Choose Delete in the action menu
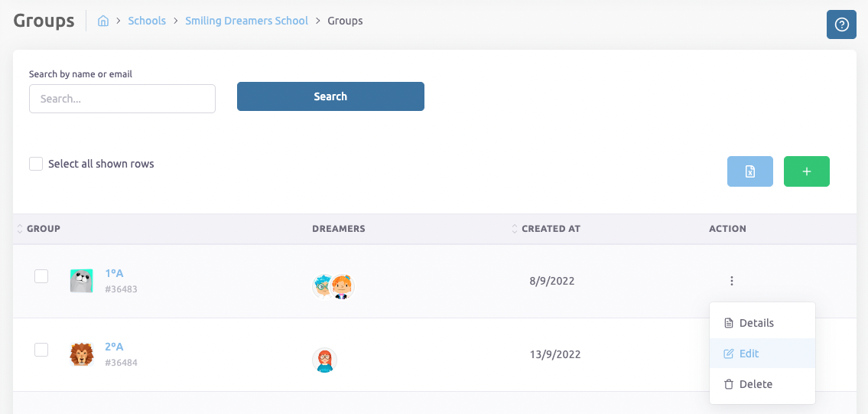 tap(755, 384)
